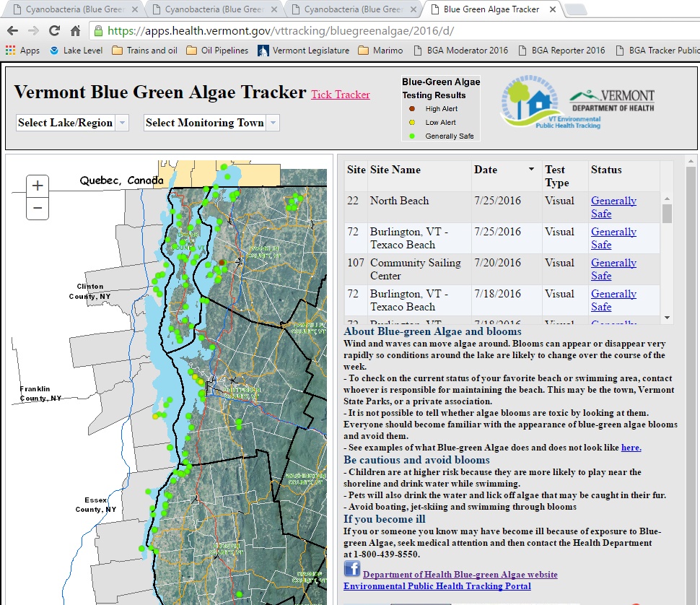Open the Select Monitoring Town dropdown
The height and width of the screenshot is (605, 700).
coord(211,123)
